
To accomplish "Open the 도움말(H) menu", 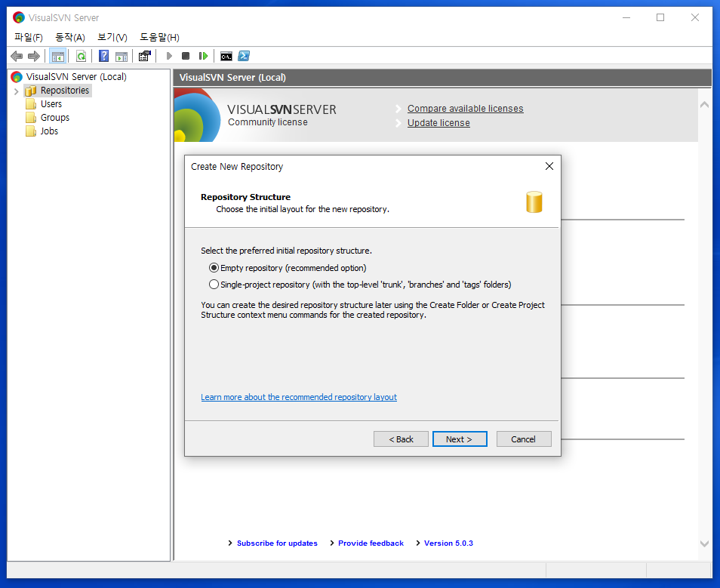I will (x=159, y=37).
